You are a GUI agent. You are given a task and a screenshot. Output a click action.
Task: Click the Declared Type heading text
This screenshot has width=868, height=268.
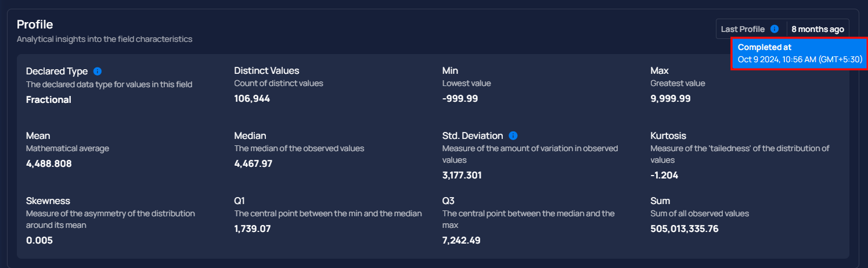57,71
